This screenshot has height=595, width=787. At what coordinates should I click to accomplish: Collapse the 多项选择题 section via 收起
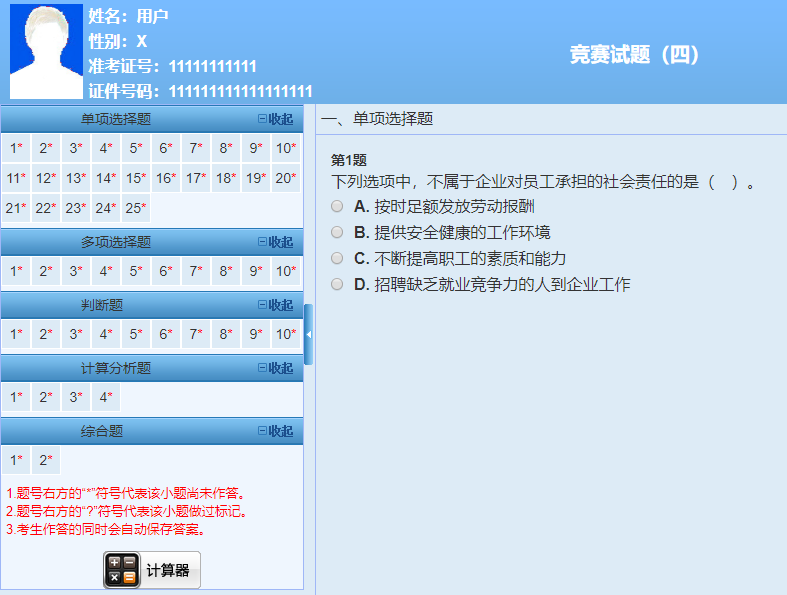(276, 242)
